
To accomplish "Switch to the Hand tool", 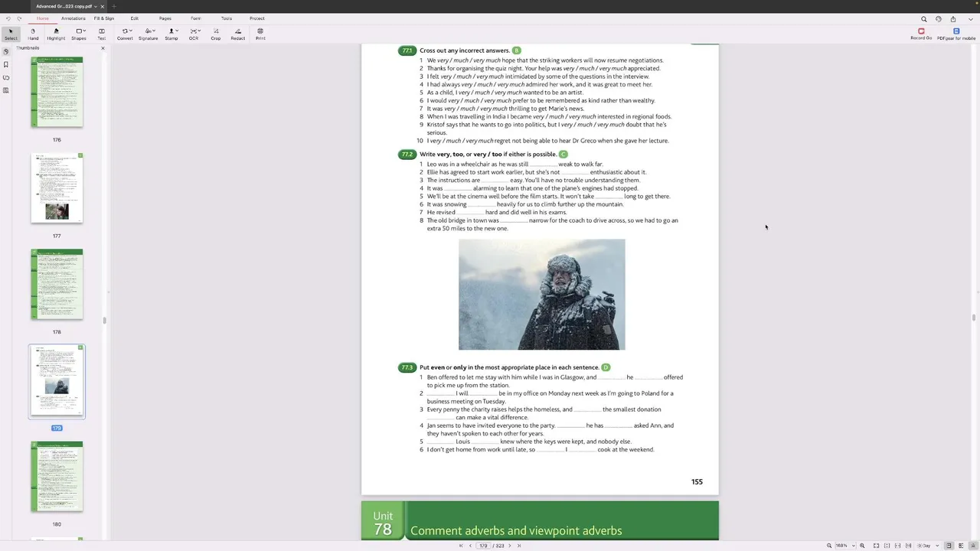I will 33,34.
